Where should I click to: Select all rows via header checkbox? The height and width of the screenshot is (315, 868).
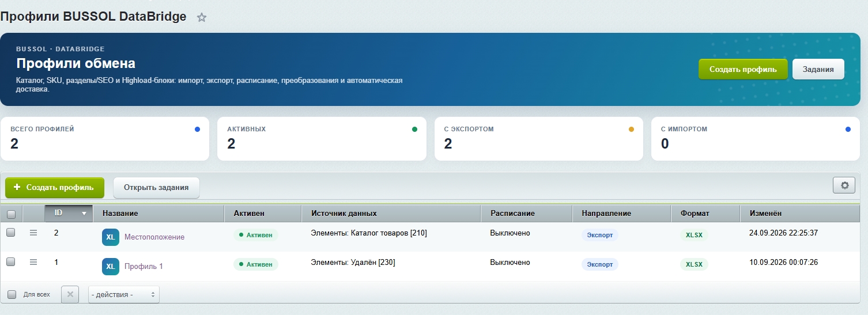coord(11,214)
